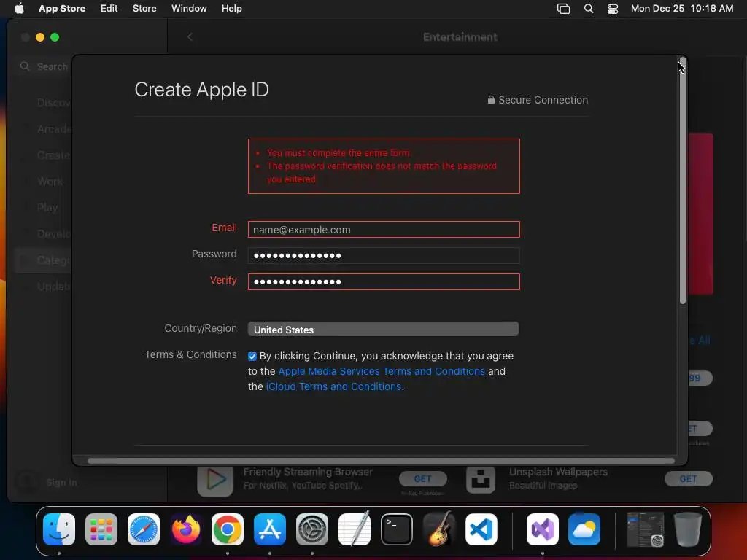Open the Apple menu
Screen dimensions: 747x560
coord(19,9)
